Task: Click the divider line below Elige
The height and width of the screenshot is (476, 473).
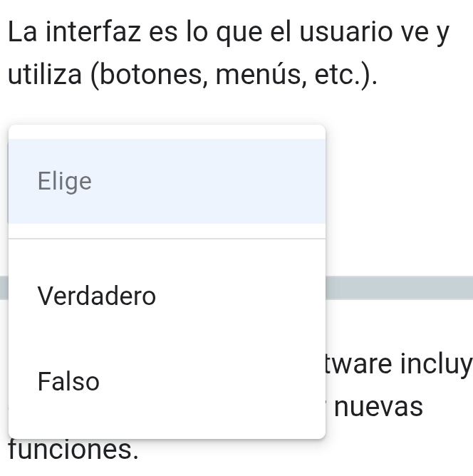Action: [x=167, y=239]
